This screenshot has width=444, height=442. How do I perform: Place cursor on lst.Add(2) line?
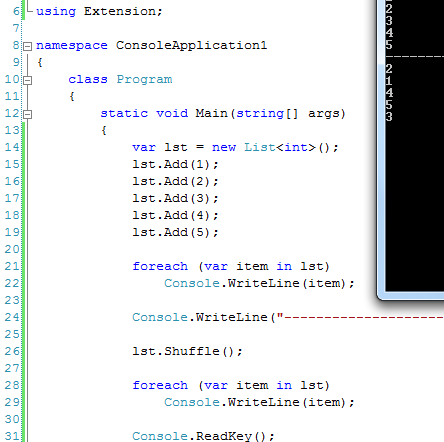click(175, 181)
